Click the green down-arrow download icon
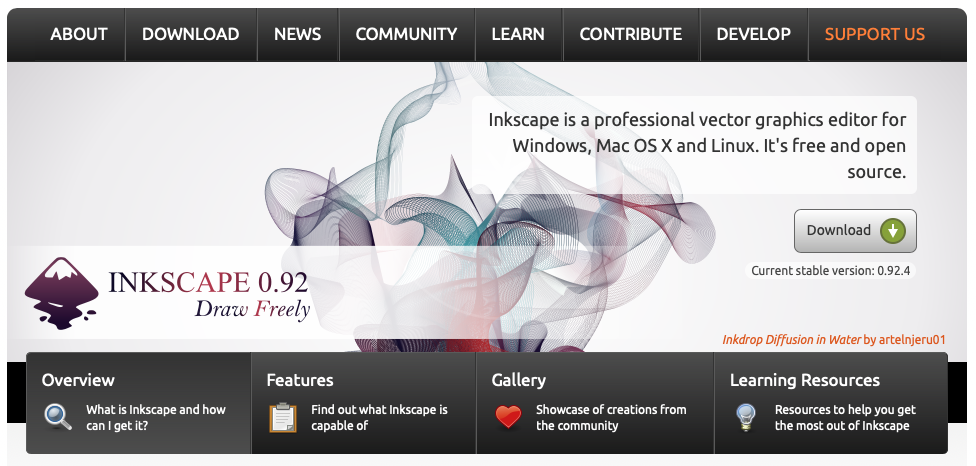The height and width of the screenshot is (466, 976). pos(893,231)
